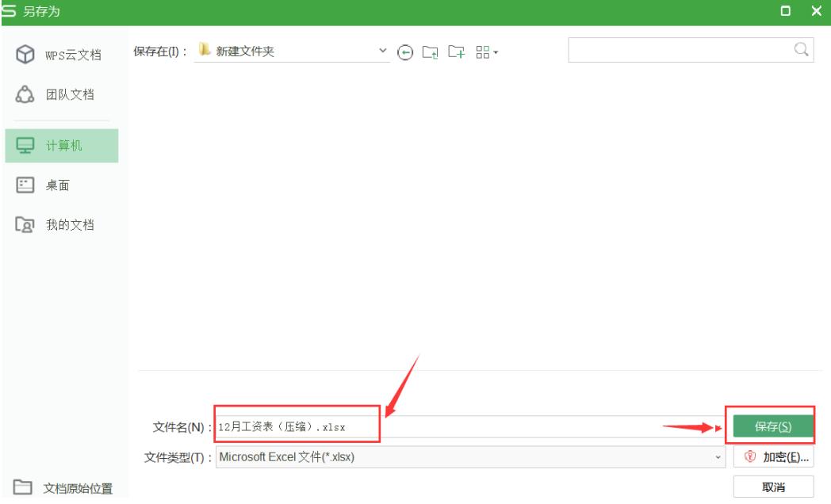Click the back arrow navigation icon
Screen dimensions: 831x504
click(404, 52)
